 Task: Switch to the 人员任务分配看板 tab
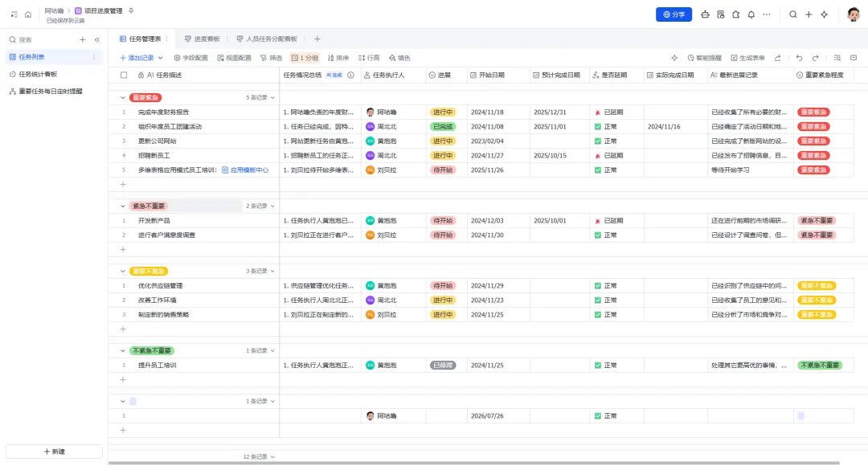(267, 39)
